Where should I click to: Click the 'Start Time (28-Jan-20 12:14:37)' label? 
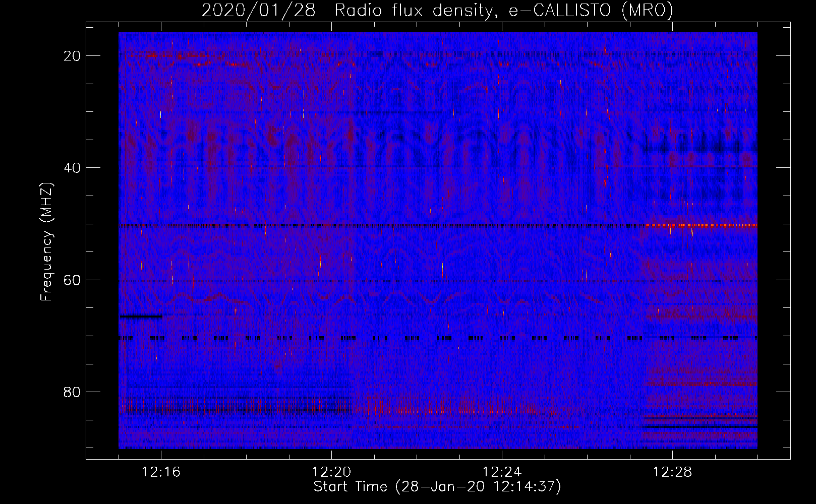click(x=437, y=487)
